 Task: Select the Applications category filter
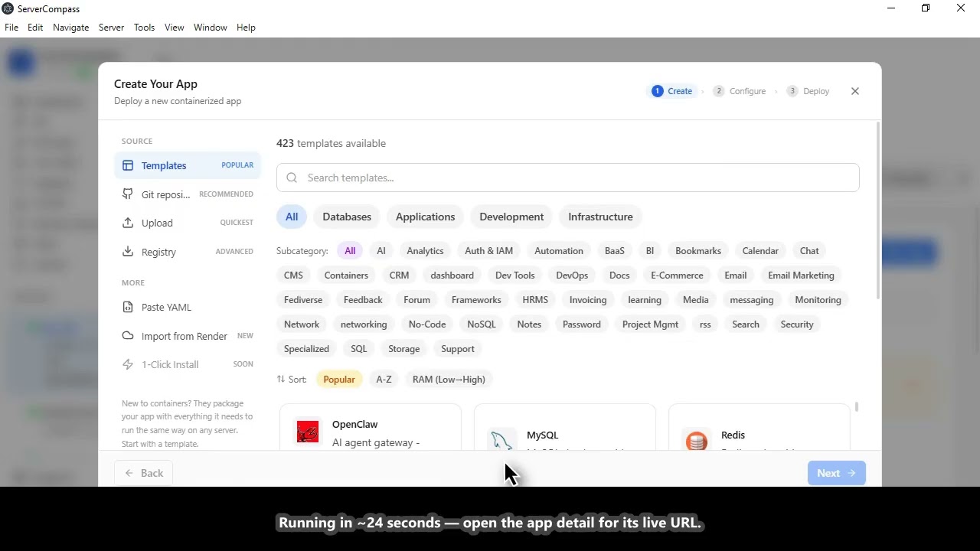tap(425, 217)
